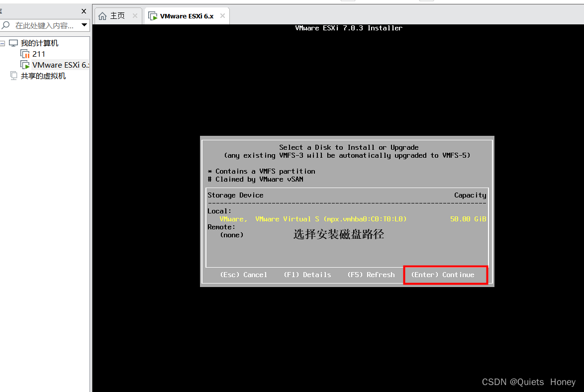The height and width of the screenshot is (392, 584).
Task: Click the powered-on VM icon in tree
Action: click(x=25, y=65)
